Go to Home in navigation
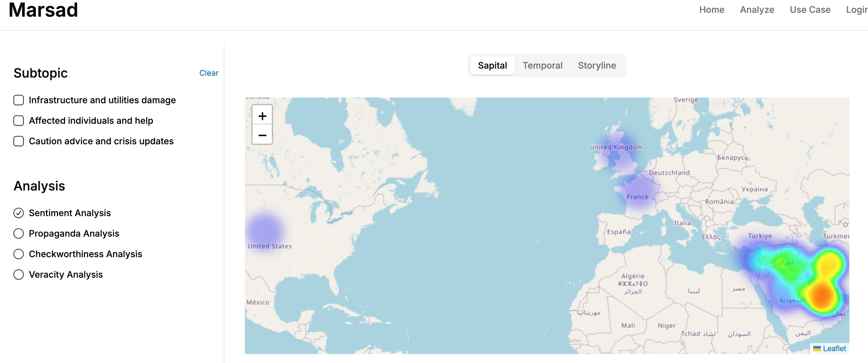The height and width of the screenshot is (363, 868). click(x=711, y=10)
